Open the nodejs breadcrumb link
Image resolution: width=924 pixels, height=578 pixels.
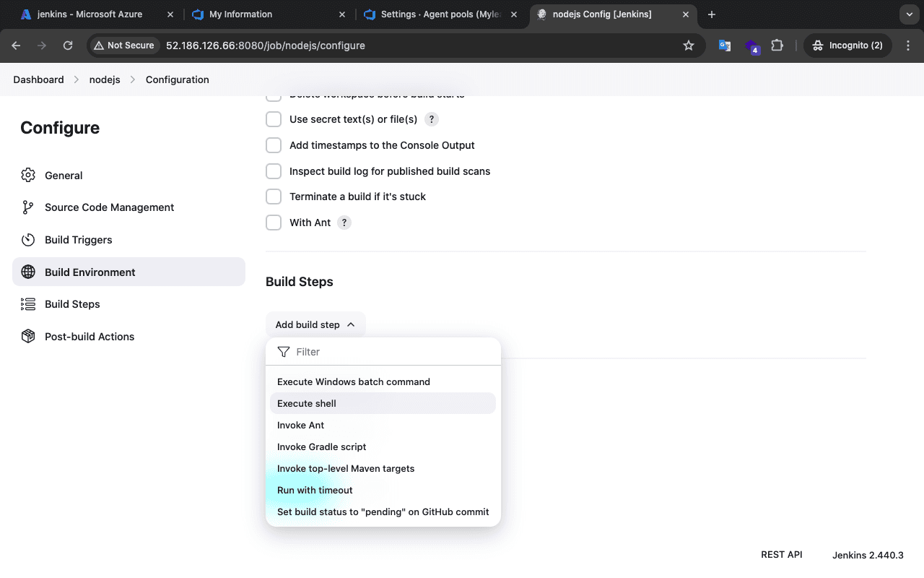105,79
